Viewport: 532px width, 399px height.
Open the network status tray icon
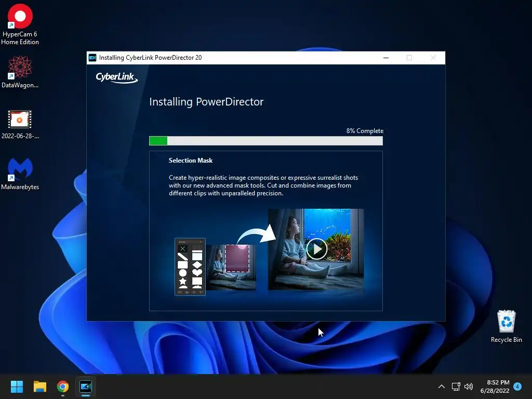click(x=456, y=387)
